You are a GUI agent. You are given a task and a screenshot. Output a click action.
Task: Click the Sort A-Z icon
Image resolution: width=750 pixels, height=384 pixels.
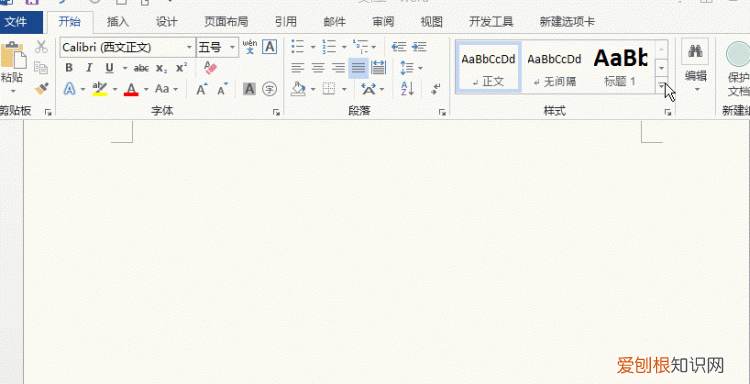point(408,89)
